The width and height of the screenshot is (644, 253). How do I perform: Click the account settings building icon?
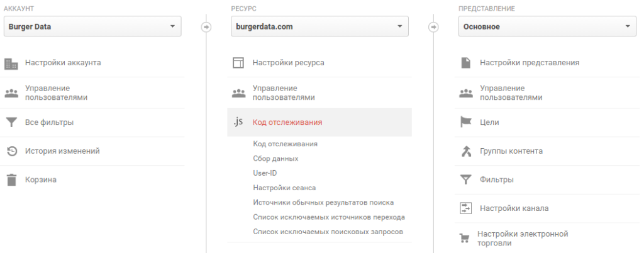point(11,63)
